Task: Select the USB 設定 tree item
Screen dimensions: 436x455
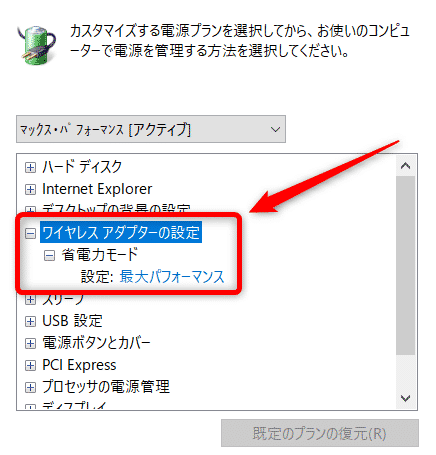Action: 72,321
